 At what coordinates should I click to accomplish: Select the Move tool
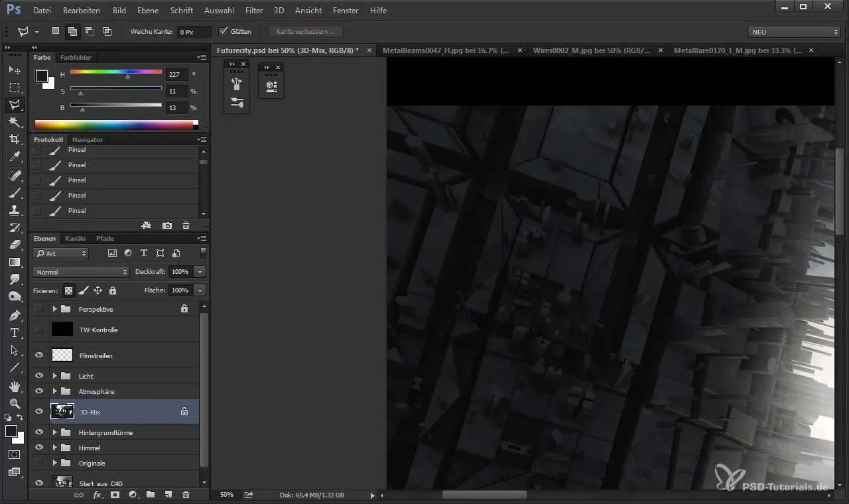click(x=15, y=70)
